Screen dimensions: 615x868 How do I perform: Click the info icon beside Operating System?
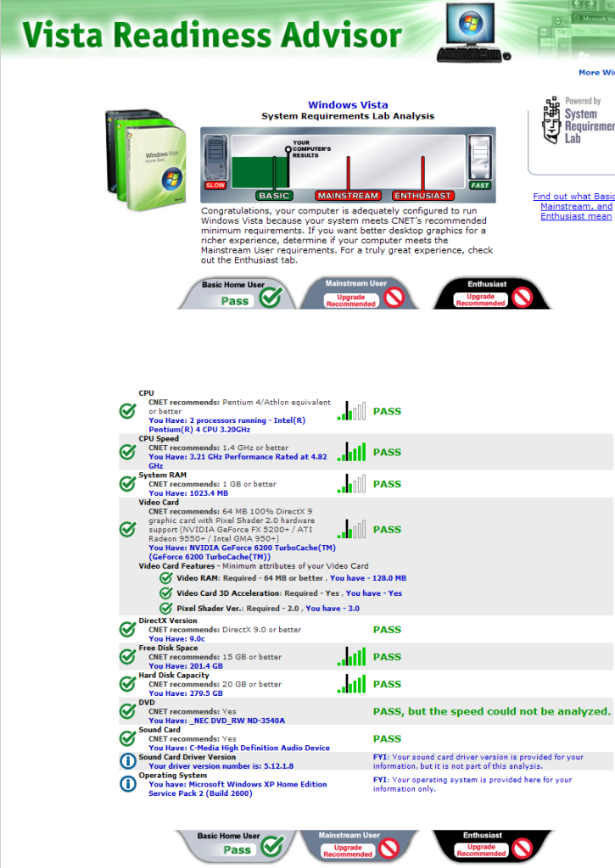click(128, 784)
